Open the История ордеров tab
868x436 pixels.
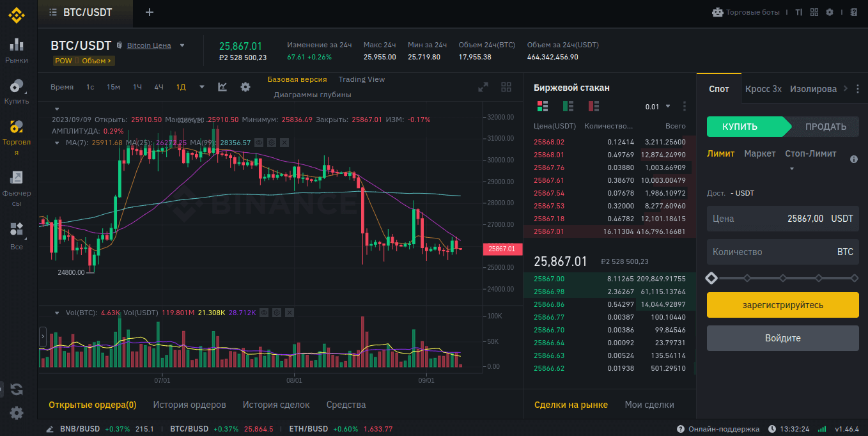(189, 405)
